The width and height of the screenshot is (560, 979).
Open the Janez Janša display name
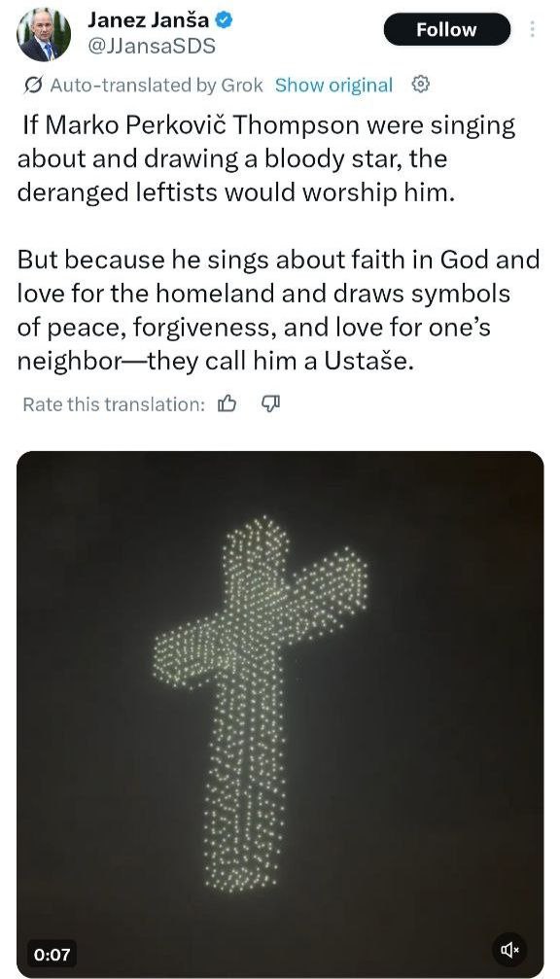click(148, 20)
